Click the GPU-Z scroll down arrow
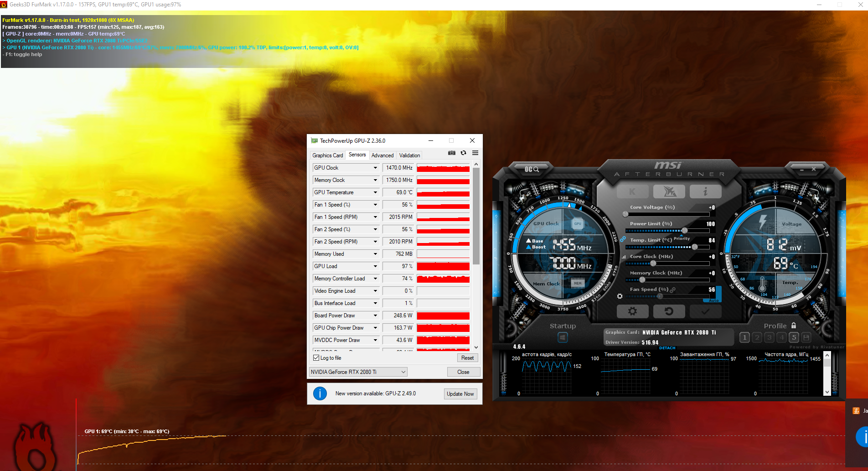This screenshot has height=471, width=868. [x=476, y=347]
